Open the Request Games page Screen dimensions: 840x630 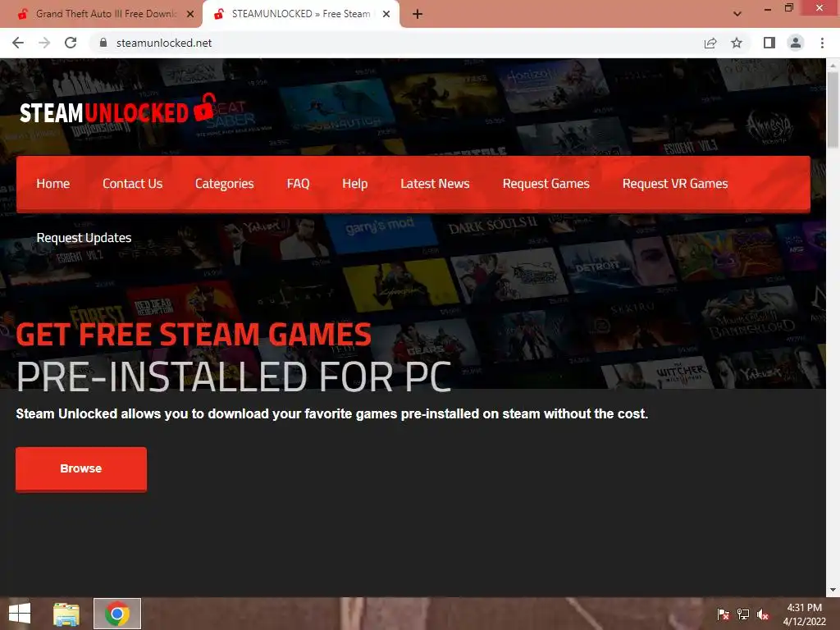pyautogui.click(x=546, y=184)
